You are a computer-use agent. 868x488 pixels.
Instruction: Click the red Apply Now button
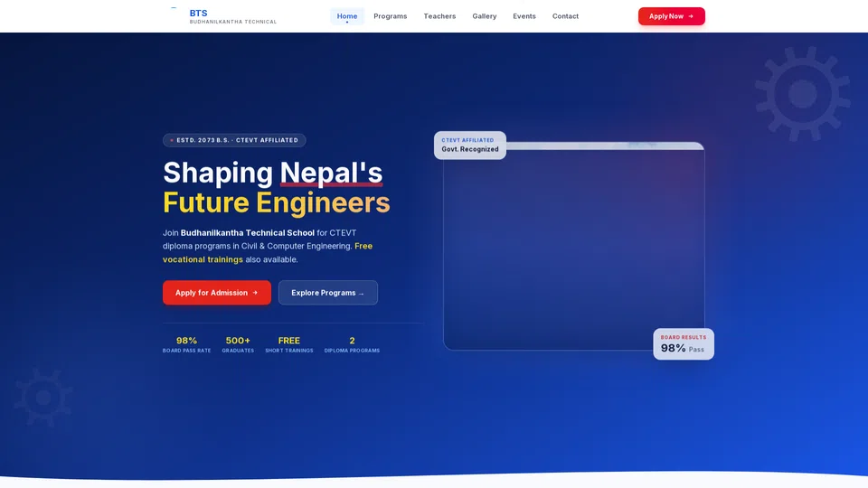point(672,16)
